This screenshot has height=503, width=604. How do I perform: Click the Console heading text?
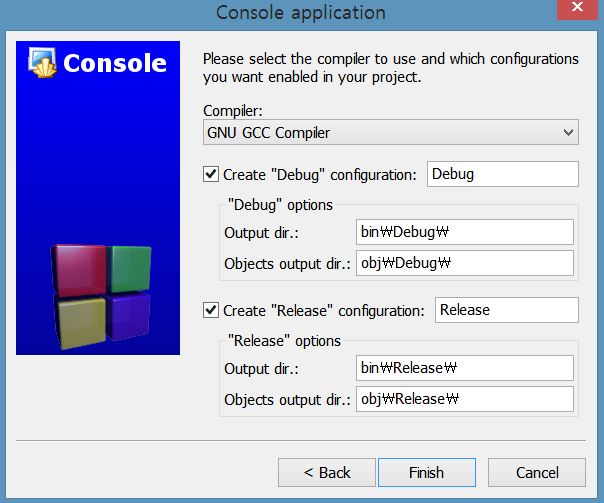pos(115,63)
